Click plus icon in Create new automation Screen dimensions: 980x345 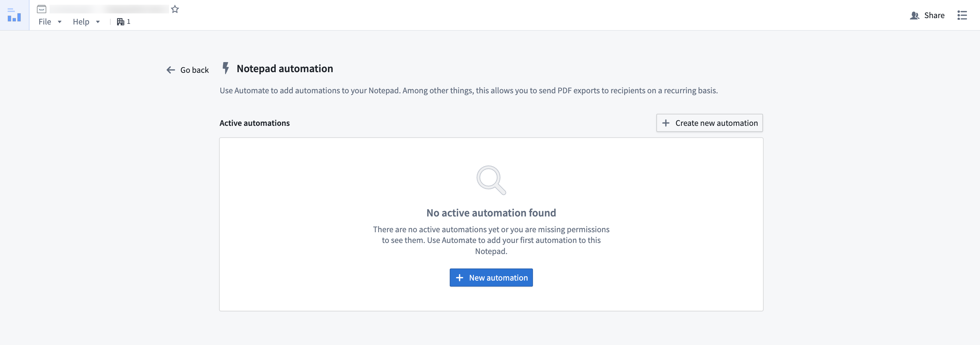coord(666,123)
